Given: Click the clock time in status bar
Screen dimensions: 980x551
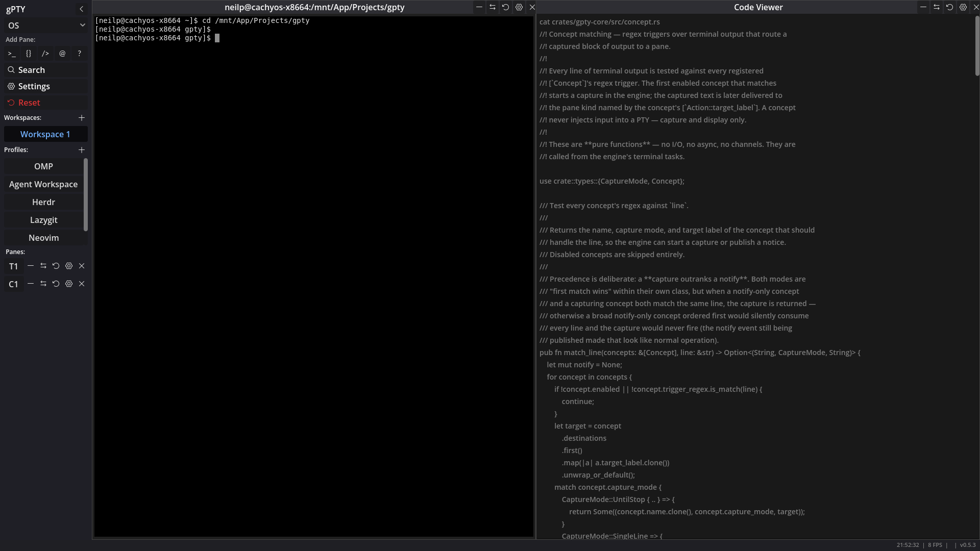Looking at the screenshot, I should click(908, 545).
